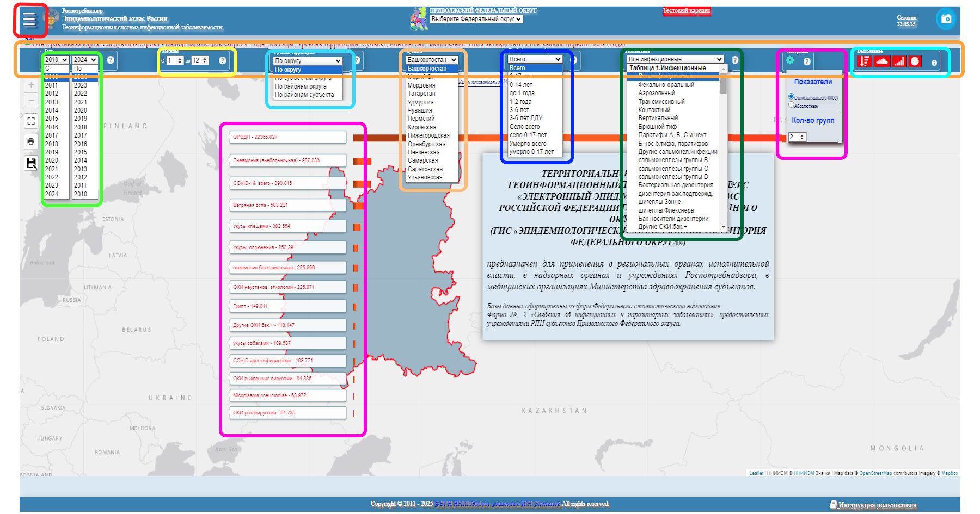Click the save map floppy icon

click(31, 163)
